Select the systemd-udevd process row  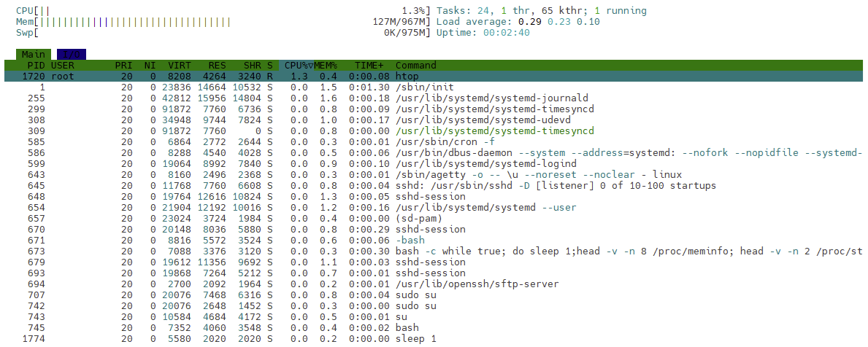434,120
